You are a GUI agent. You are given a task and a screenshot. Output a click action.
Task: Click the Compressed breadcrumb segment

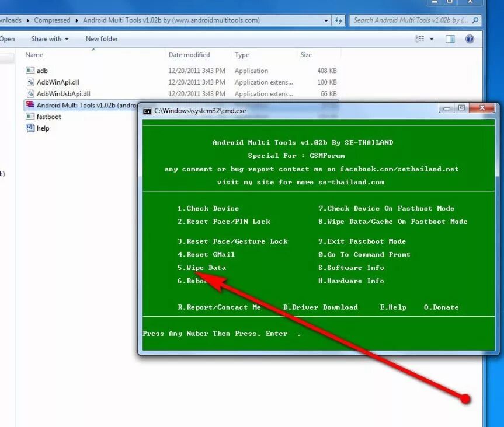[52, 20]
